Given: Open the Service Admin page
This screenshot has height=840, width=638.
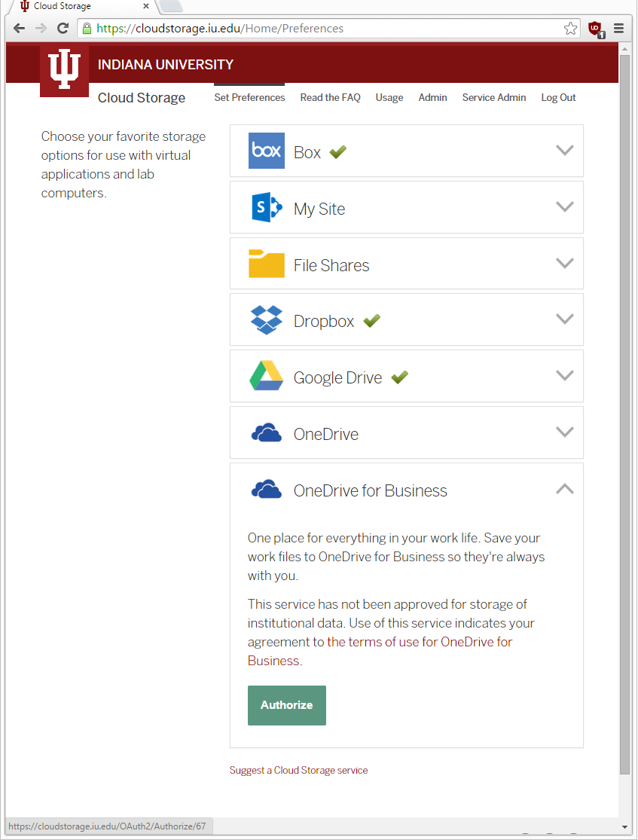Looking at the screenshot, I should point(494,97).
